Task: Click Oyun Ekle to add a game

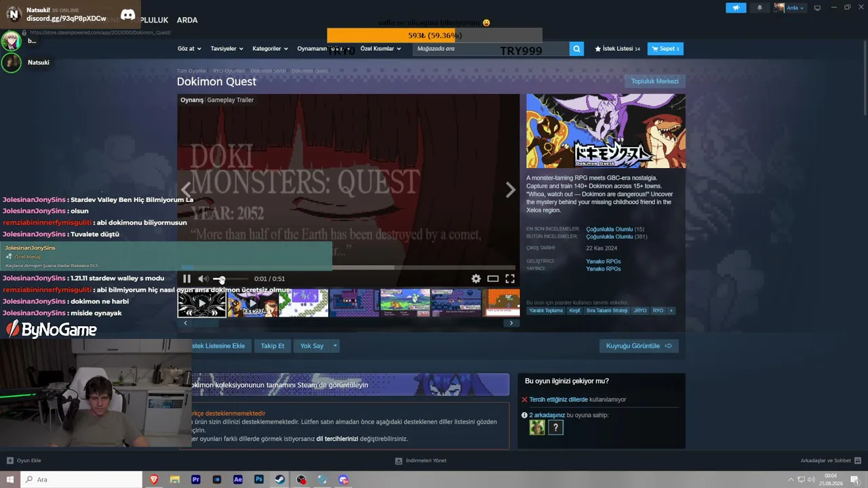Action: pos(24,461)
